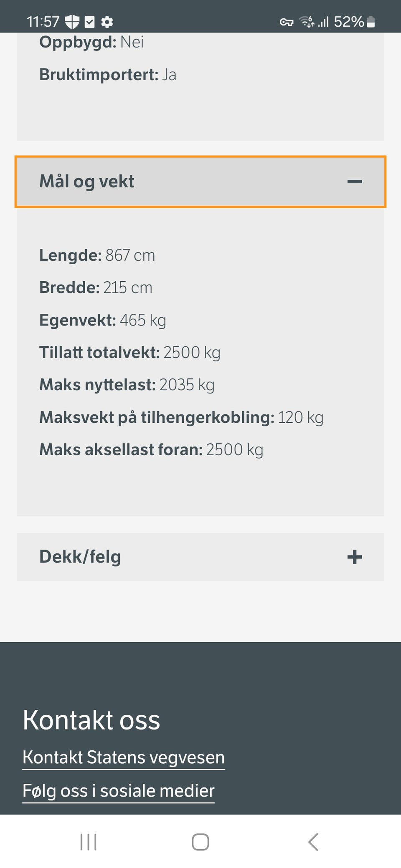Select the Tillatt totalvekt value row
Viewport: 401px width, 868px height.
(x=130, y=353)
